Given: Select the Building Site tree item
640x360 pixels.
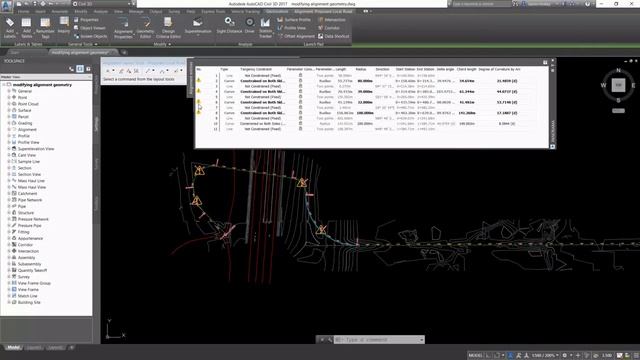Looking at the screenshot, I should coord(29,302).
